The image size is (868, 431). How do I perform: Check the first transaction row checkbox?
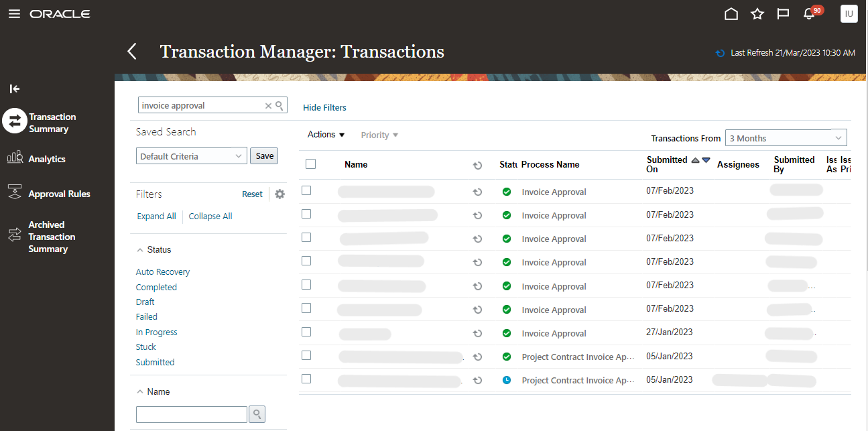306,190
